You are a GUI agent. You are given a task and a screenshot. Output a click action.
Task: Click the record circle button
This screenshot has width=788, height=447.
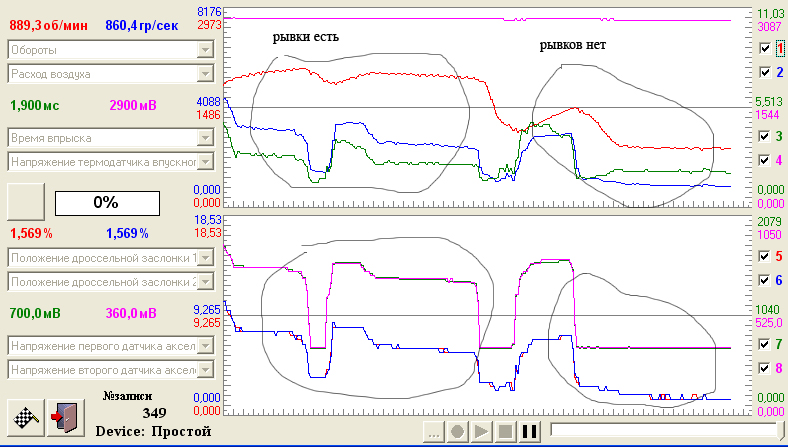point(457,431)
